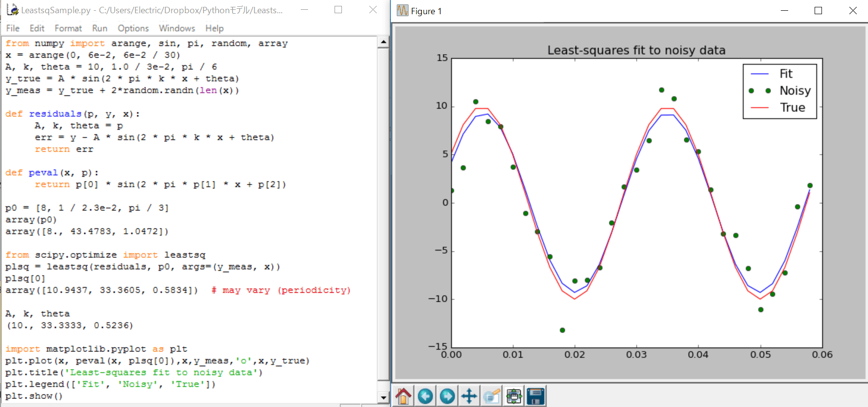Viewport: 868px width, 407px height.
Task: Click the 'plt.legend' code line
Action: [x=110, y=384]
